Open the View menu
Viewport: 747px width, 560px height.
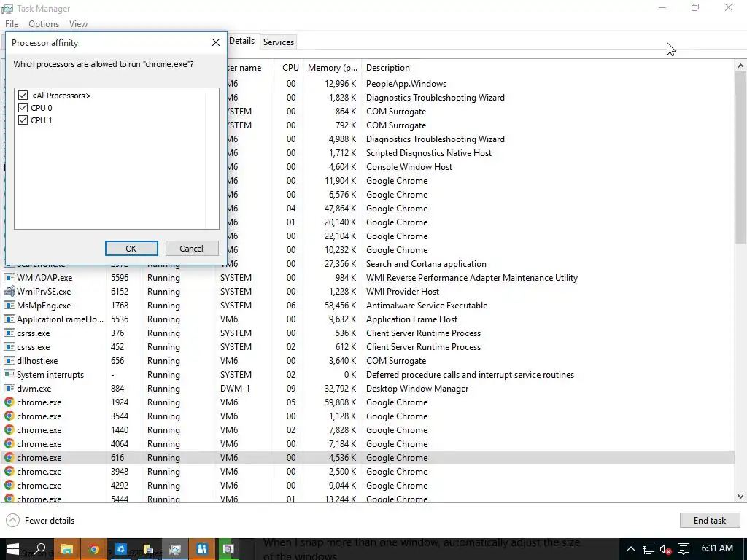tap(78, 24)
